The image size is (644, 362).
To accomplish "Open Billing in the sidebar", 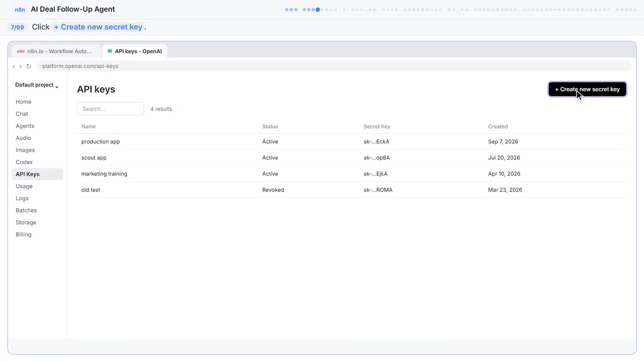I will tap(24, 235).
